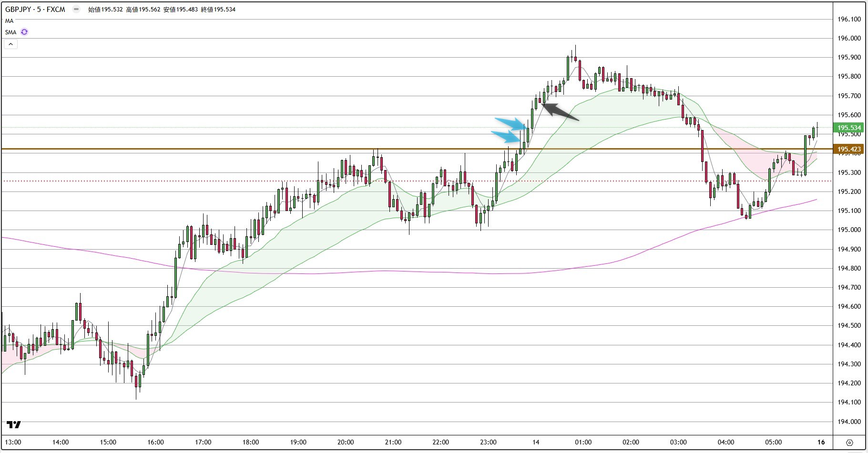Click 14:00 on the time axis
The height and width of the screenshot is (453, 868).
coord(61,442)
